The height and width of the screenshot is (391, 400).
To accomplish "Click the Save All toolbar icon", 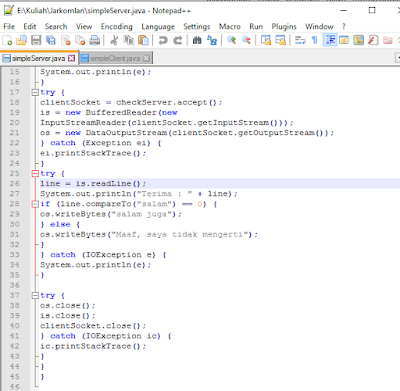I will (x=51, y=41).
